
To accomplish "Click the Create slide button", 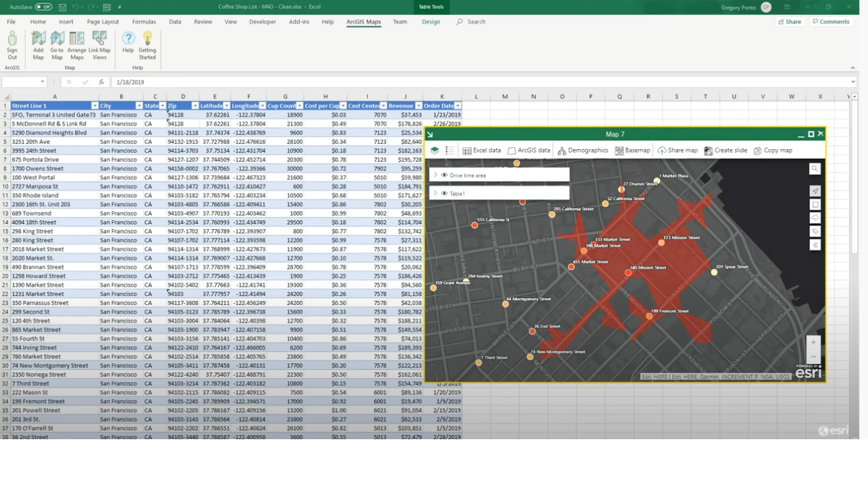I will (x=725, y=150).
